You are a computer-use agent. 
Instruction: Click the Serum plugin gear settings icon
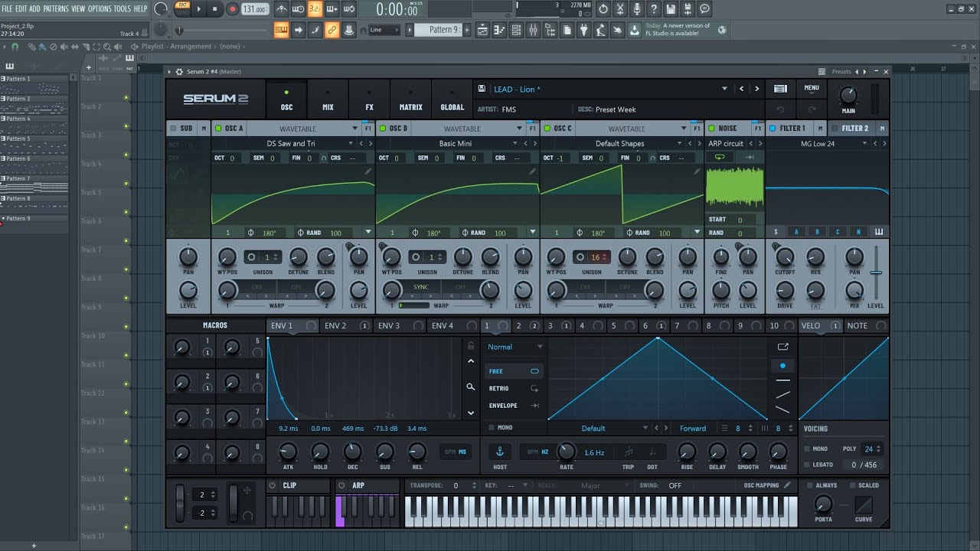(179, 72)
